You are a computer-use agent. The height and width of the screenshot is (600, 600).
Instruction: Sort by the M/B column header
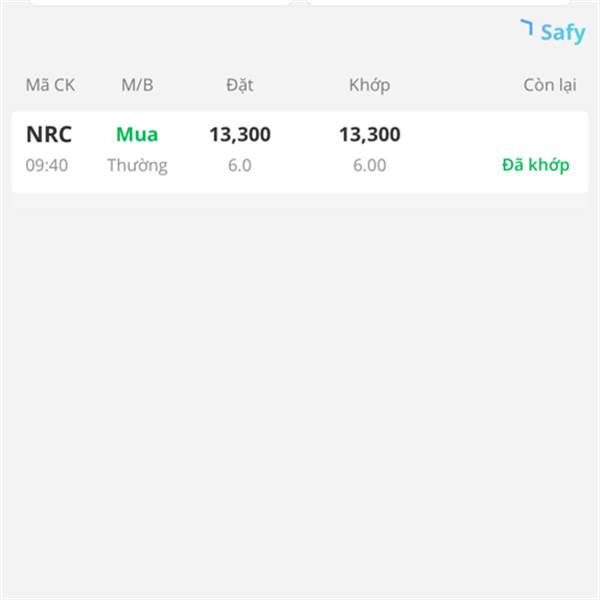point(137,85)
